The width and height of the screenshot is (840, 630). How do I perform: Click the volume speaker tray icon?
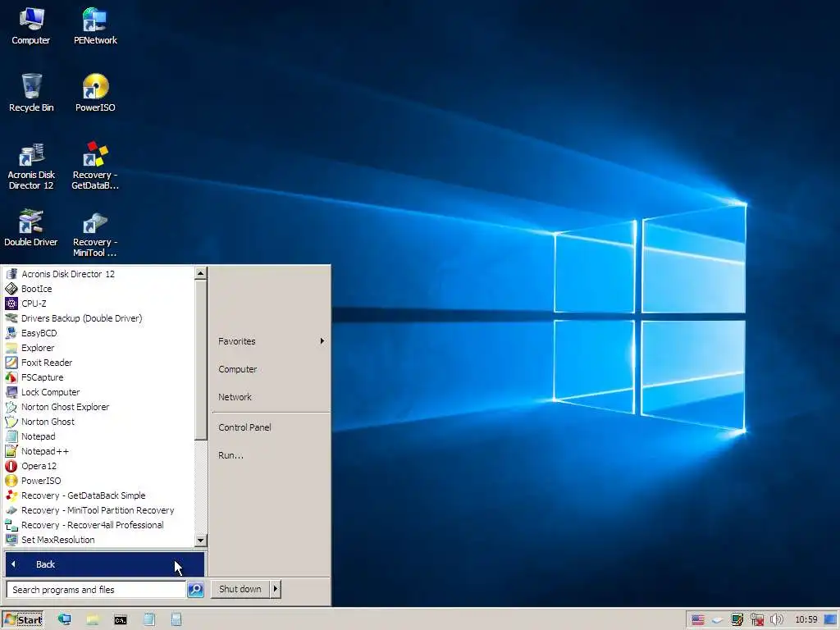point(776,620)
